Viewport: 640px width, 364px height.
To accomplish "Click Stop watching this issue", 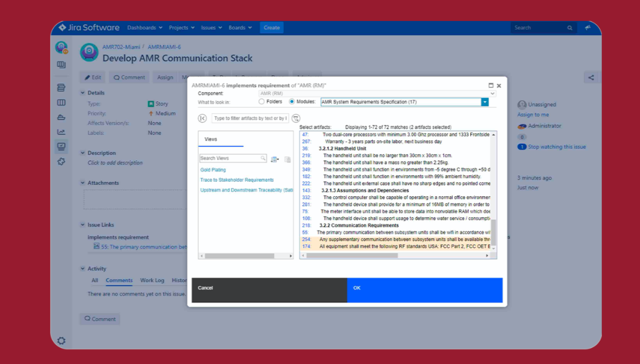I will [x=557, y=147].
